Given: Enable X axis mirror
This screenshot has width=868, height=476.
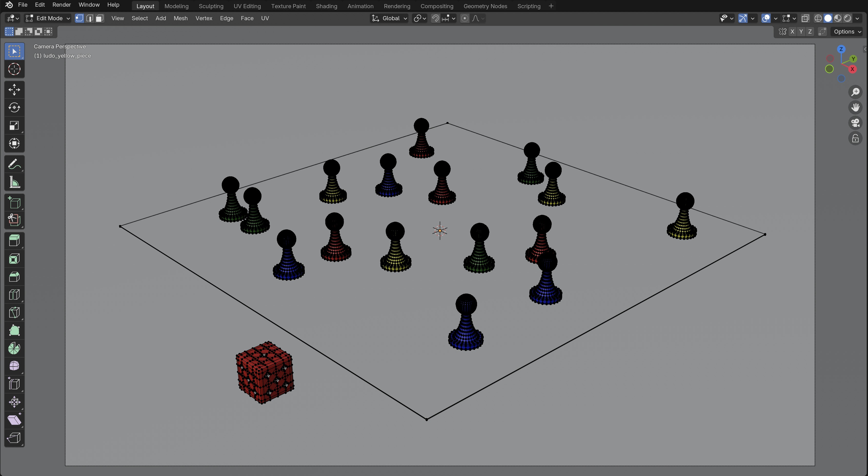Looking at the screenshot, I should pos(792,32).
